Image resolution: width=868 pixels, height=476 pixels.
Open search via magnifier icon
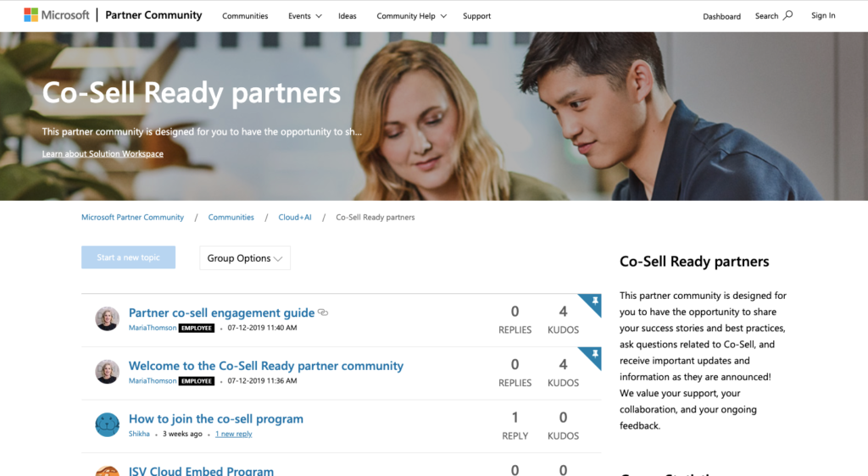[x=787, y=15]
